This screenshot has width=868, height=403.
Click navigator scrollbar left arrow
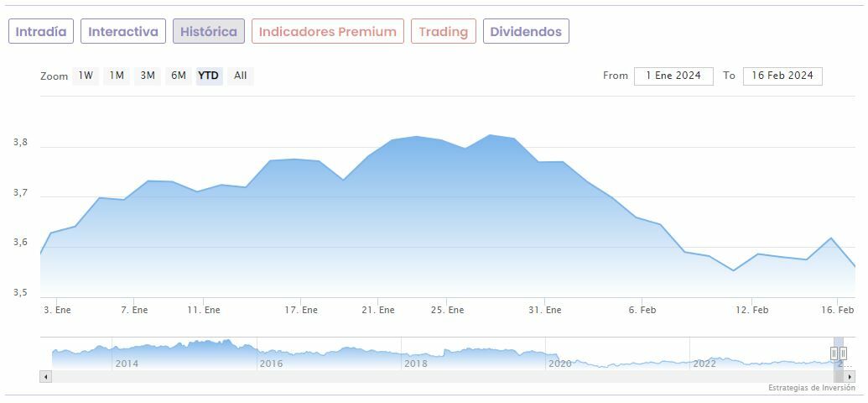tap(45, 377)
